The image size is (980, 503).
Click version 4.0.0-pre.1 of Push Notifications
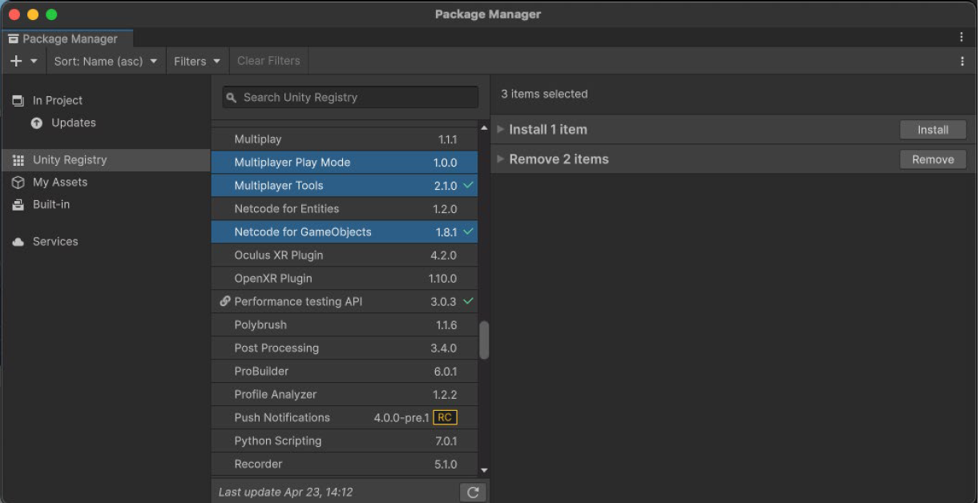click(x=401, y=418)
